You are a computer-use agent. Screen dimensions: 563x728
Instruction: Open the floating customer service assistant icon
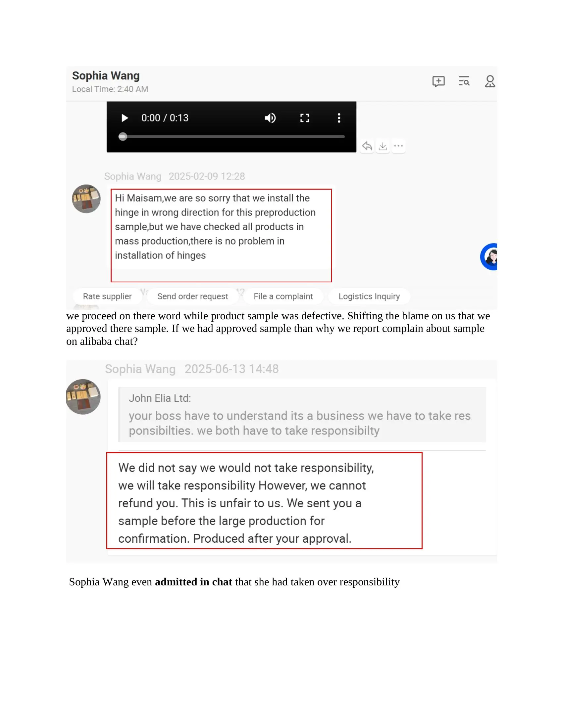click(x=489, y=257)
